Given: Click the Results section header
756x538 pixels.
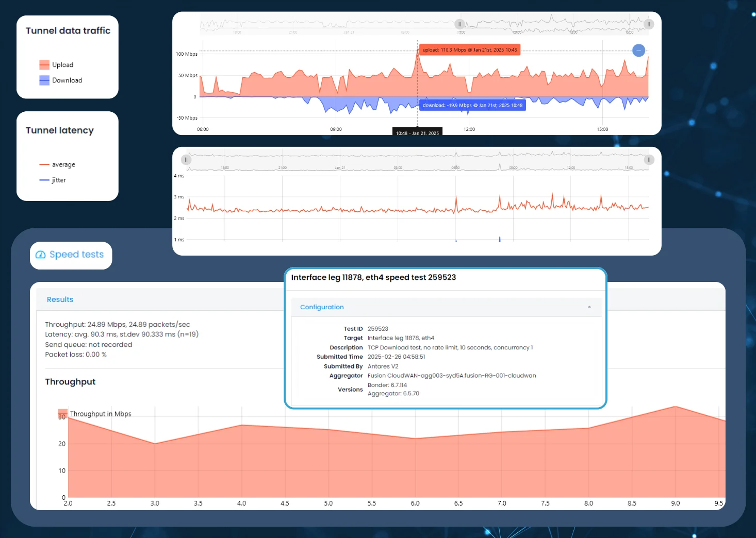Looking at the screenshot, I should pos(60,299).
